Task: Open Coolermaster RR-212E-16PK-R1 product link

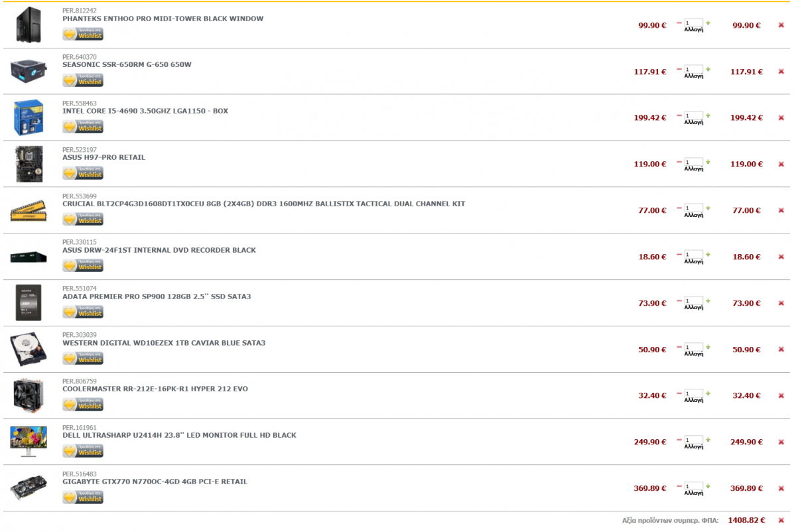Action: [x=155, y=389]
